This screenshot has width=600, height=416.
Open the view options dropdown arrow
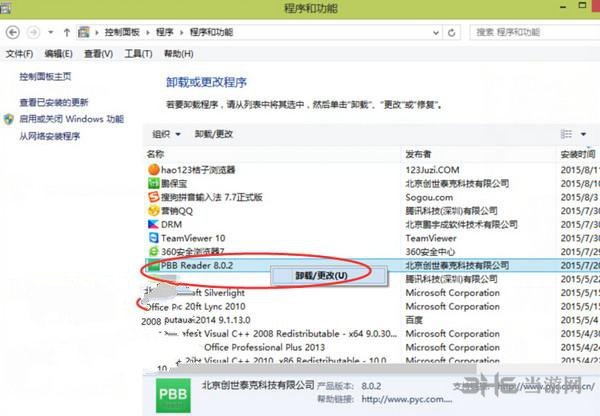coord(583,134)
